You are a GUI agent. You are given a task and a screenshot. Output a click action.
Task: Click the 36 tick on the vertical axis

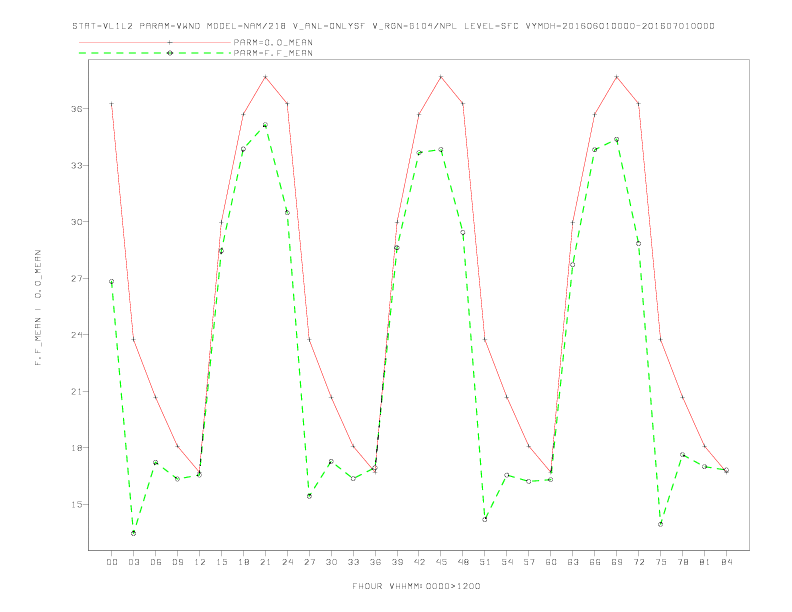pos(77,109)
